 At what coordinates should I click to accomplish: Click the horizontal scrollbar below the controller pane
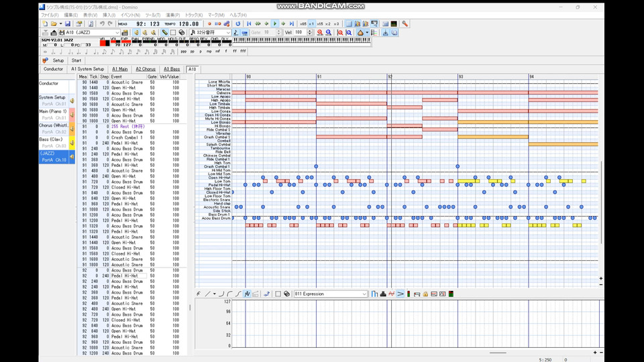click(x=498, y=353)
